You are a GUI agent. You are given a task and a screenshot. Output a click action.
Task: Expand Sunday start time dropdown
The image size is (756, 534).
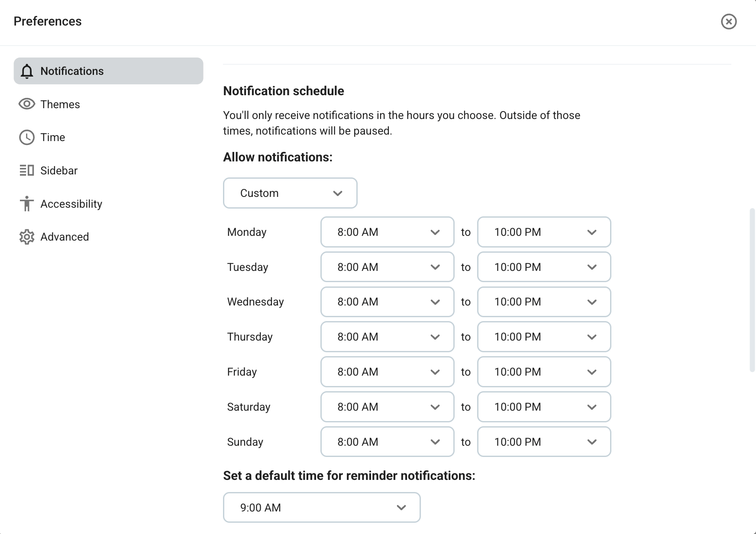click(x=387, y=442)
